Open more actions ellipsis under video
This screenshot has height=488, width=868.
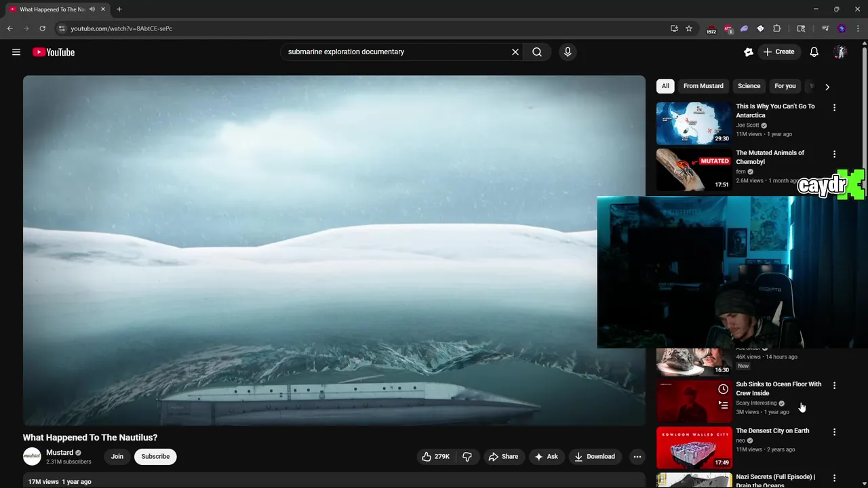coord(637,457)
